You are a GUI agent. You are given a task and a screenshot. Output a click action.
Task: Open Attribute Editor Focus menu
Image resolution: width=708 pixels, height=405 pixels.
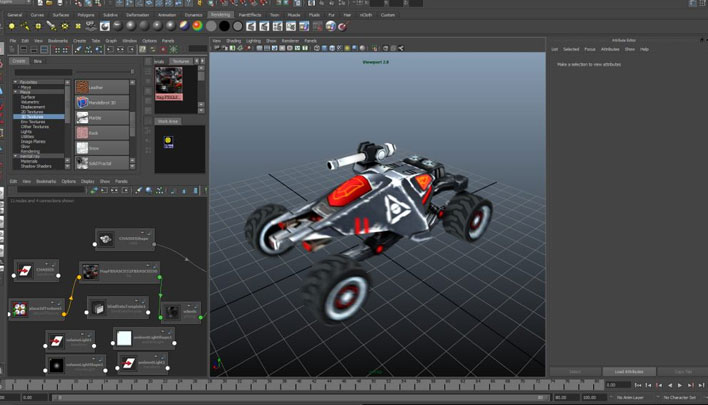pos(590,49)
